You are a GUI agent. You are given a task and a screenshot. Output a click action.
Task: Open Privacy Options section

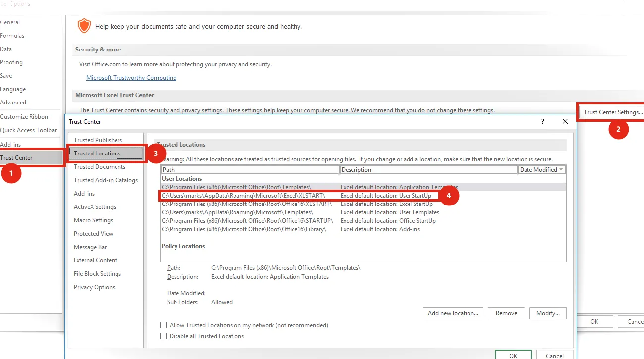(x=94, y=287)
